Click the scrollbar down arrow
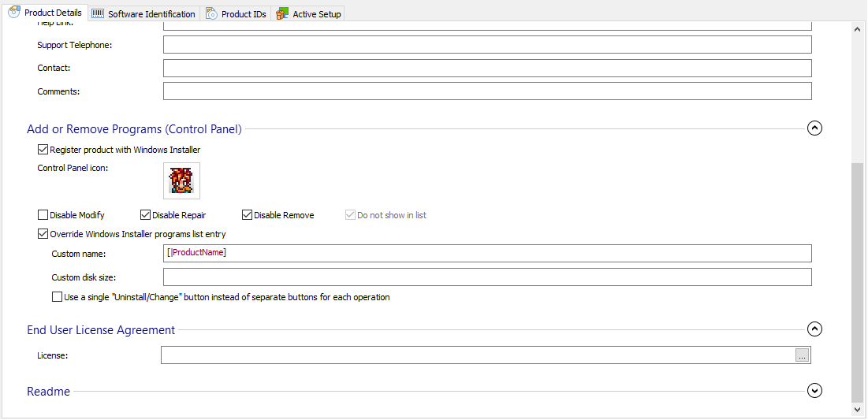Screen dimensions: 868x420 [859, 410]
